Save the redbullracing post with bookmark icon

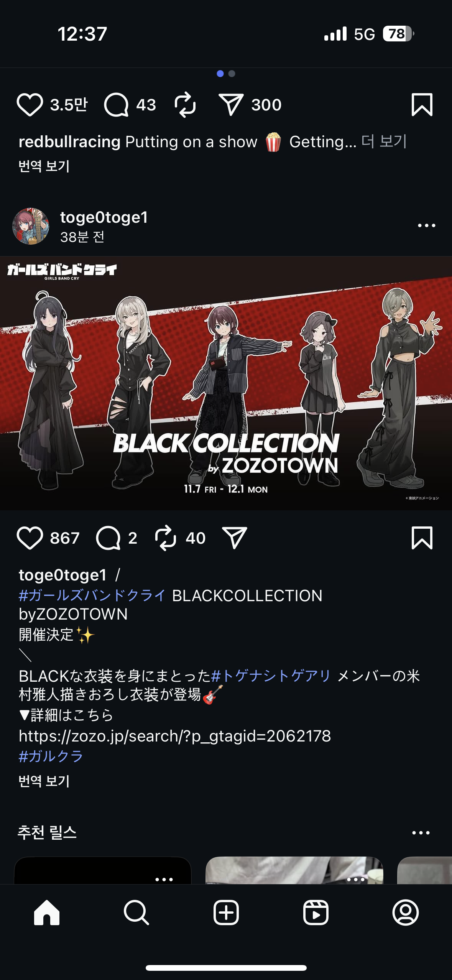pyautogui.click(x=422, y=104)
